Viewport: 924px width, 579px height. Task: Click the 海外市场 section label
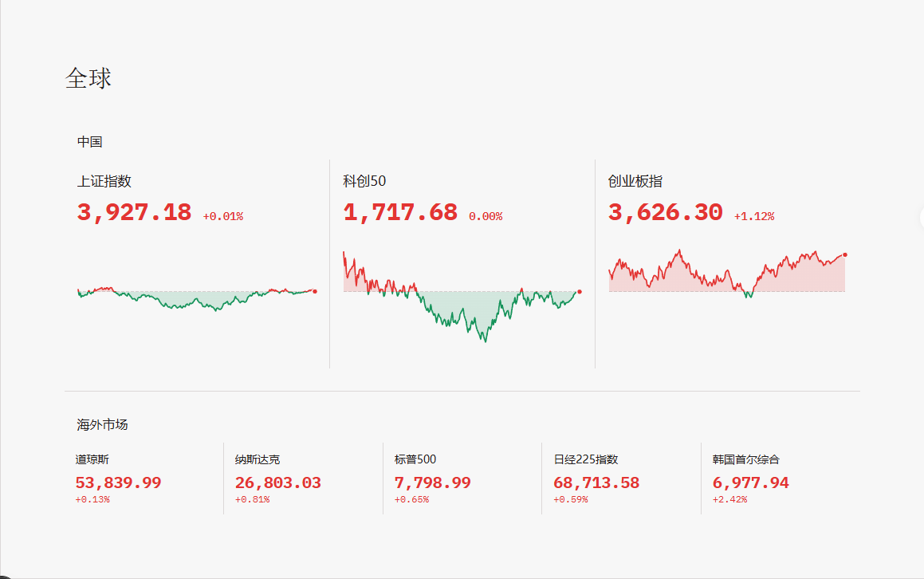pyautogui.click(x=103, y=424)
